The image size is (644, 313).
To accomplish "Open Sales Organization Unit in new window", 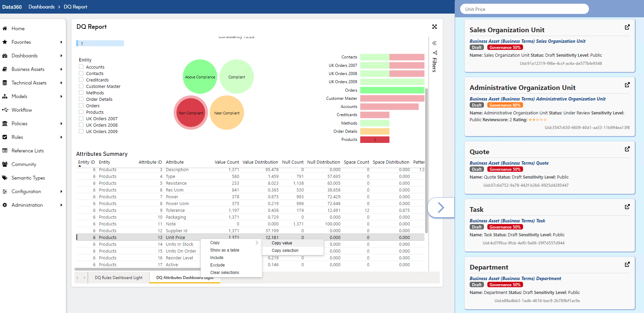I will (627, 27).
